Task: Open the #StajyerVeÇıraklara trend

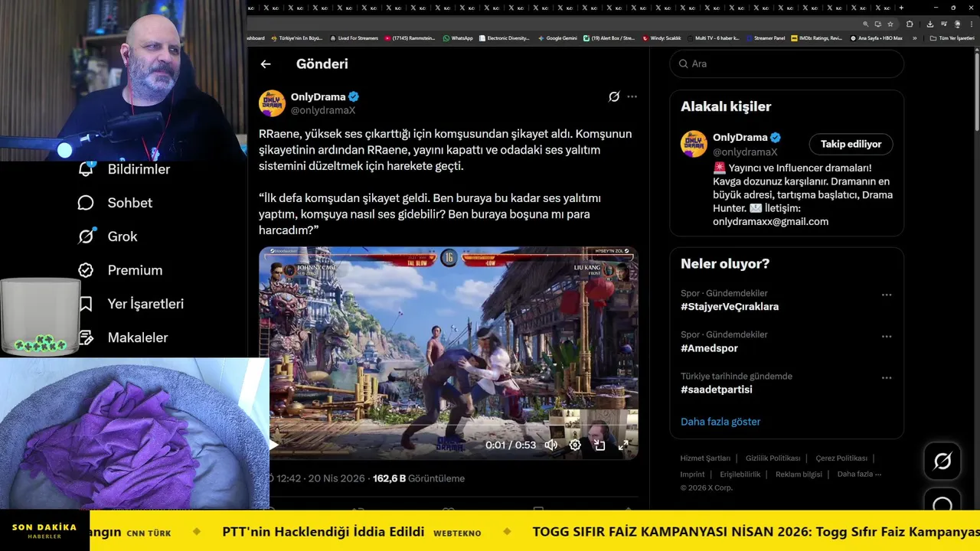Action: [x=730, y=307]
